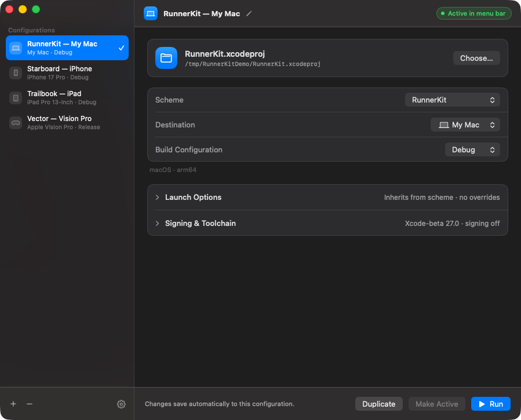Viewport: 521px width, 420px height.
Task: Click the pencil edit icon beside the title
Action: [x=249, y=13]
